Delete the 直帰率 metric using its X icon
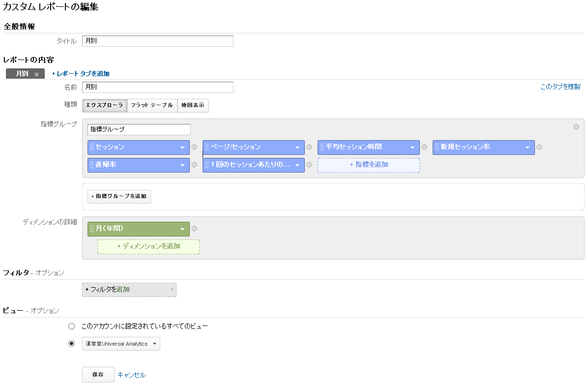Image resolution: width=588 pixels, height=386 pixels. (194, 165)
